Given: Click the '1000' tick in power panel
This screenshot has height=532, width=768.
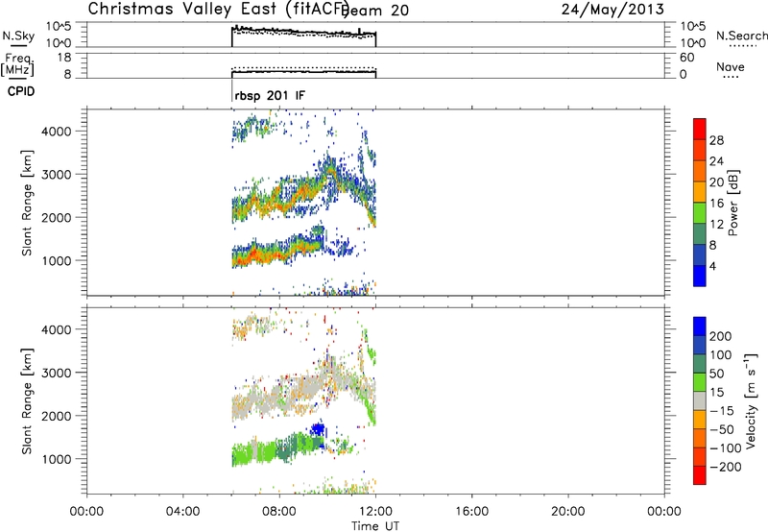Looking at the screenshot, I should click(x=57, y=260).
